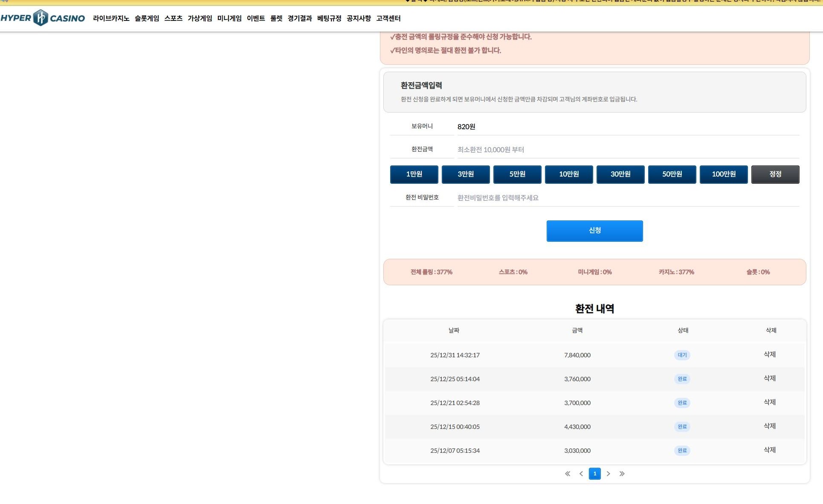The height and width of the screenshot is (504, 823).
Task: Go to next page arrow
Action: (x=609, y=474)
